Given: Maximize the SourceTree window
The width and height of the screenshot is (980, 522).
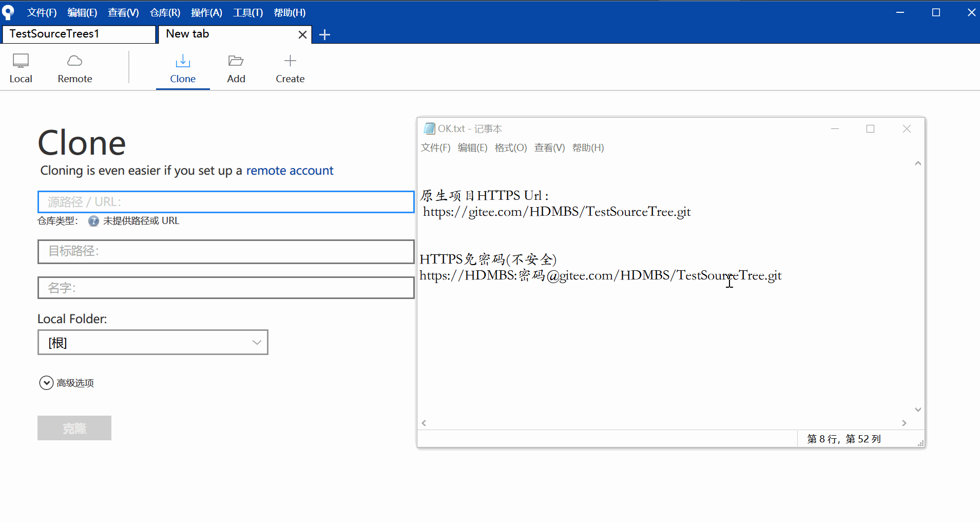Looking at the screenshot, I should pyautogui.click(x=936, y=12).
